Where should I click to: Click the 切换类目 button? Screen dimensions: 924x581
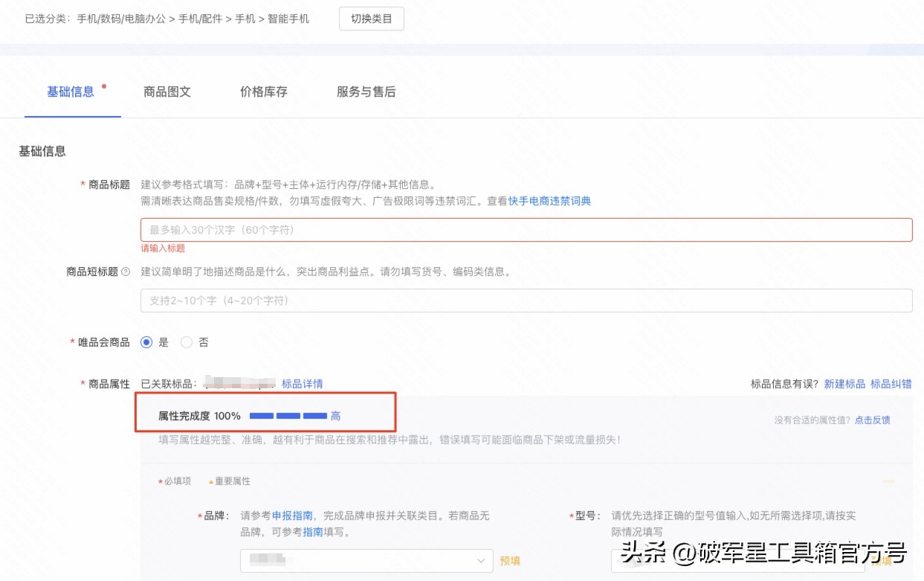pyautogui.click(x=371, y=18)
